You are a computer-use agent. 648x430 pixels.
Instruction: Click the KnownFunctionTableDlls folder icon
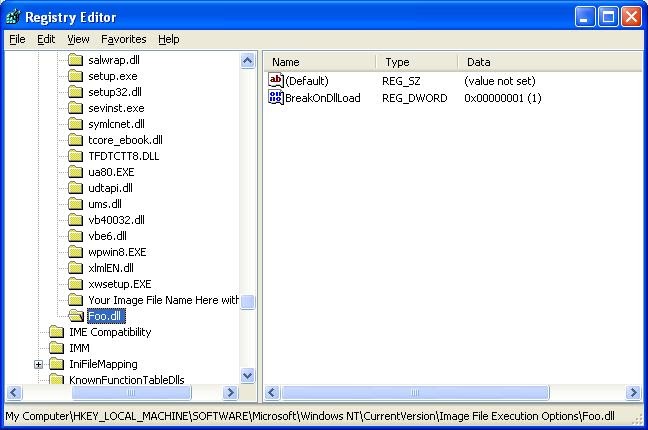(56, 379)
